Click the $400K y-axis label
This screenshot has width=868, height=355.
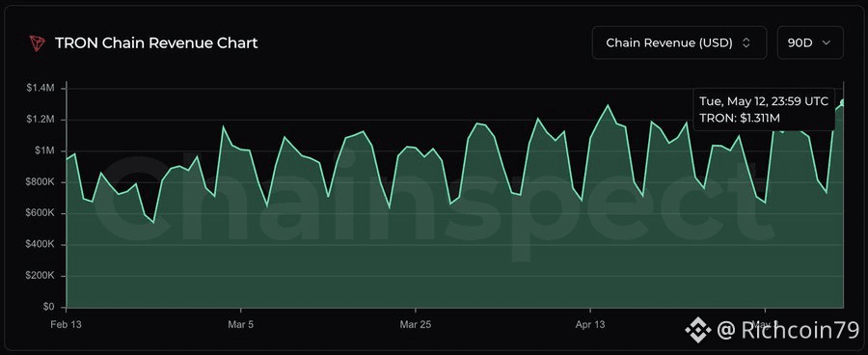point(39,244)
